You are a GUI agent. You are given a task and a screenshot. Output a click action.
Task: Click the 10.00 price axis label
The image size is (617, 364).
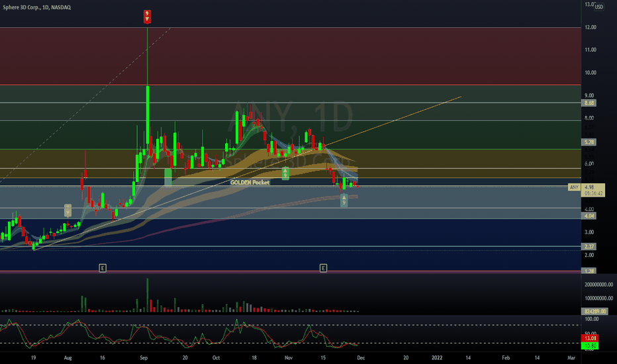tap(591, 72)
